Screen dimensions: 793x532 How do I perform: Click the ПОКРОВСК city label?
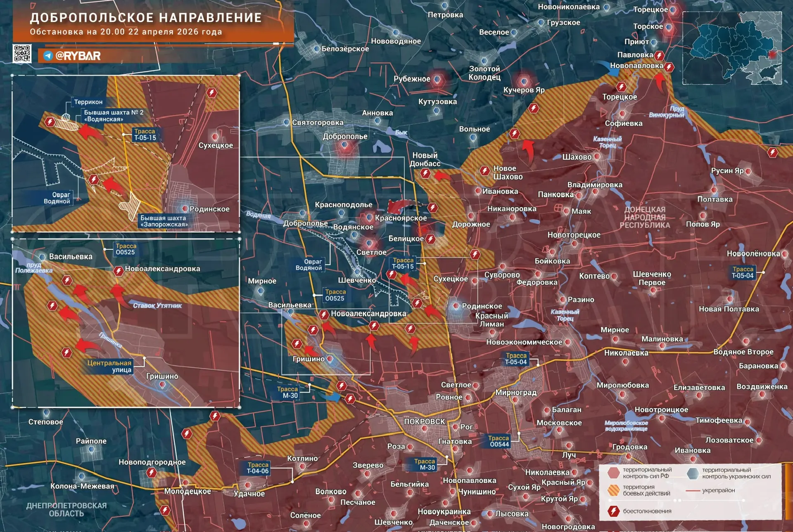point(424,421)
